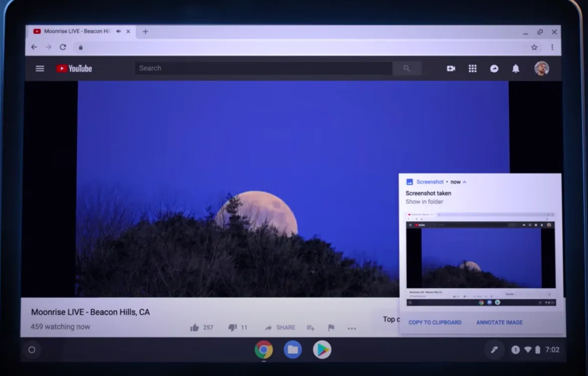Report the video with the flag icon
The height and width of the screenshot is (376, 588).
tap(330, 328)
